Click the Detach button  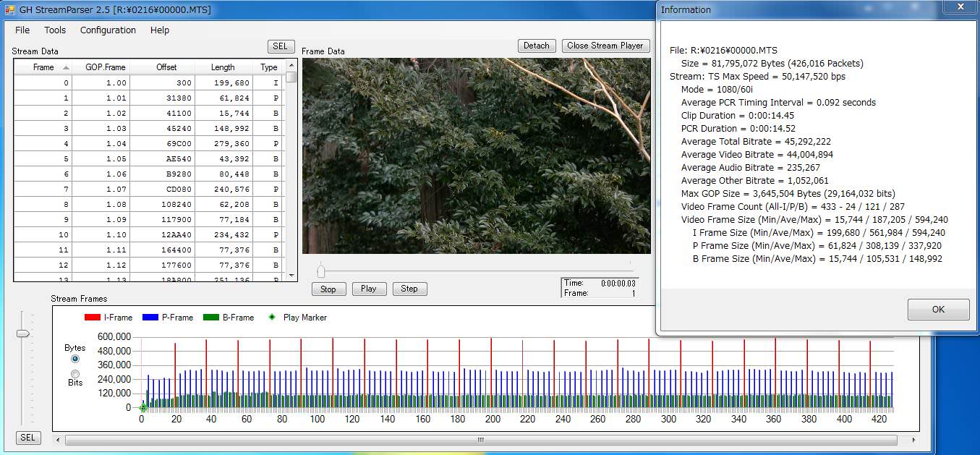tap(536, 46)
